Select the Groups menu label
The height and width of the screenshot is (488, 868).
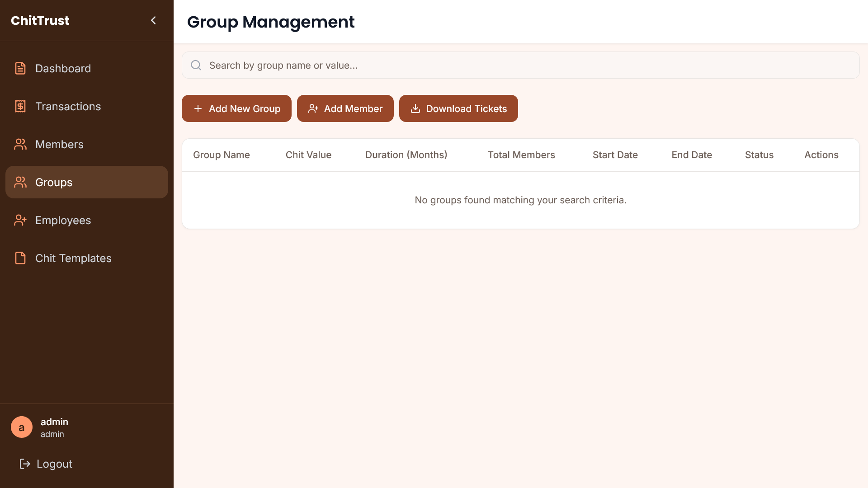(54, 182)
